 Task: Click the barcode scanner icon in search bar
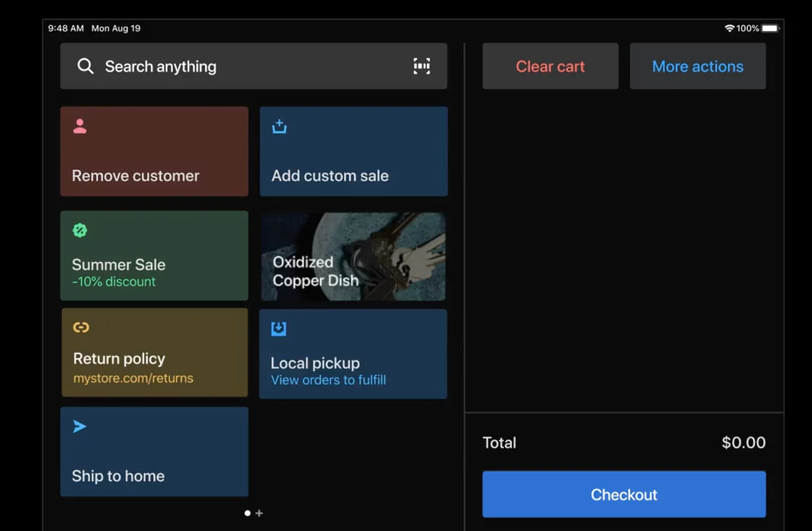[422, 66]
